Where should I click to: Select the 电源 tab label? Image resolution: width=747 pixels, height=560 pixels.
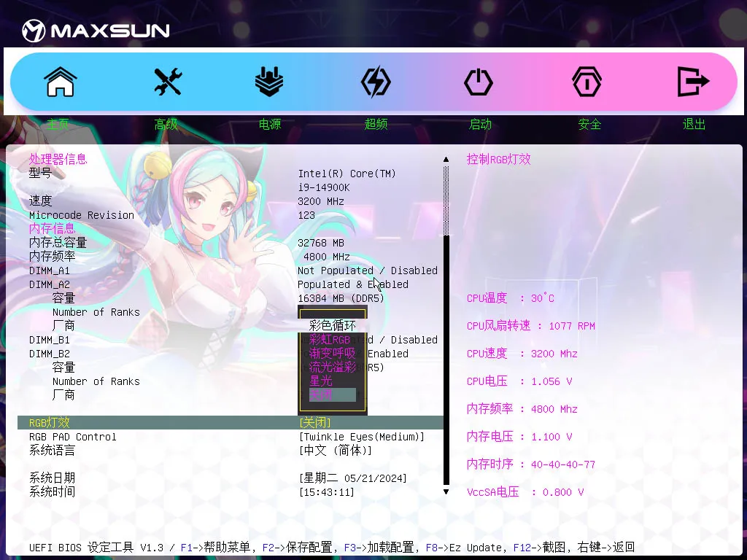pos(270,124)
